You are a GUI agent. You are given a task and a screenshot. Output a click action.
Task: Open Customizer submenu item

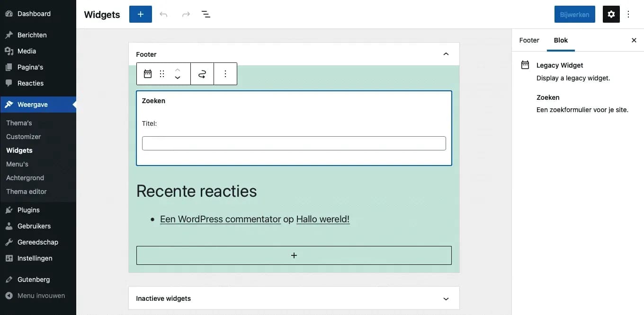click(24, 137)
